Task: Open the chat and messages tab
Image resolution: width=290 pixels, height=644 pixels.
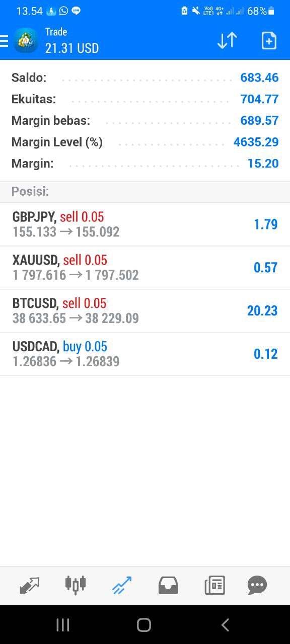Action: [257, 585]
